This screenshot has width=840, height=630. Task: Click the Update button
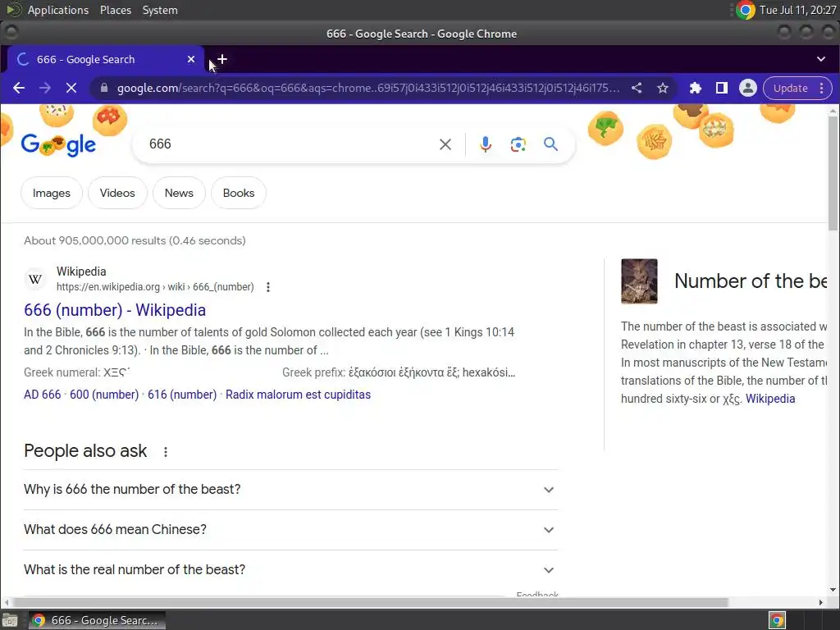[x=790, y=88]
